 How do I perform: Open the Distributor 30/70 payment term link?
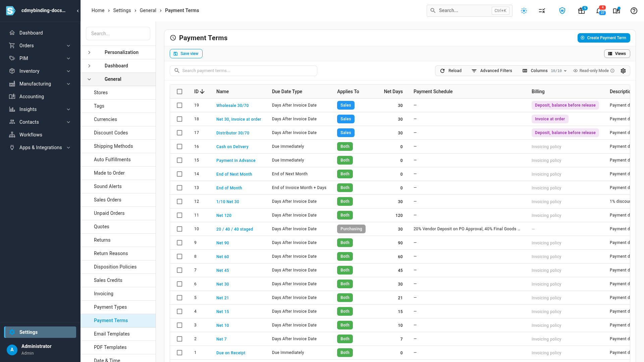(x=233, y=133)
